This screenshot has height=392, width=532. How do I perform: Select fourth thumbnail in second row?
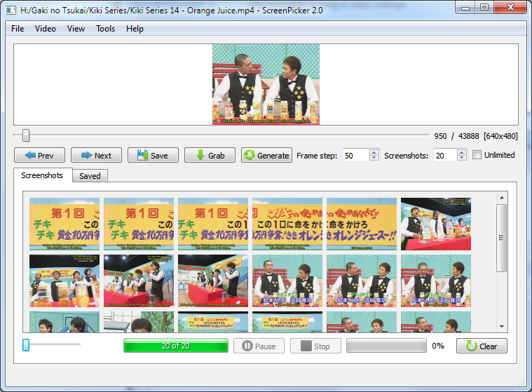tap(287, 281)
